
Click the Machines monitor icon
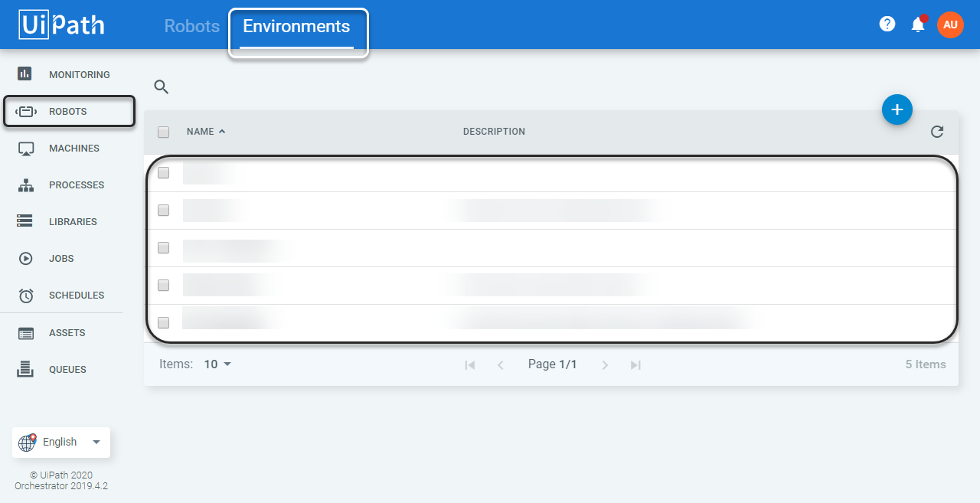pos(26,149)
